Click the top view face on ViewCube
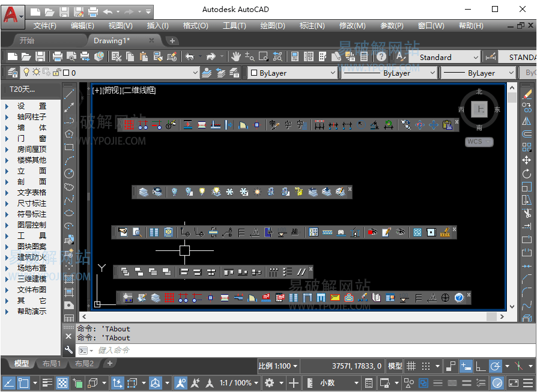 (x=479, y=109)
